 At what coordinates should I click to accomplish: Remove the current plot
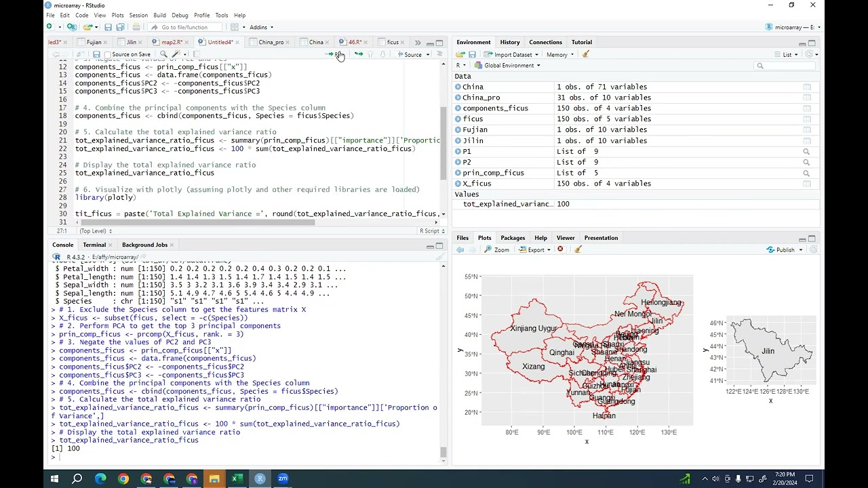[x=560, y=249]
